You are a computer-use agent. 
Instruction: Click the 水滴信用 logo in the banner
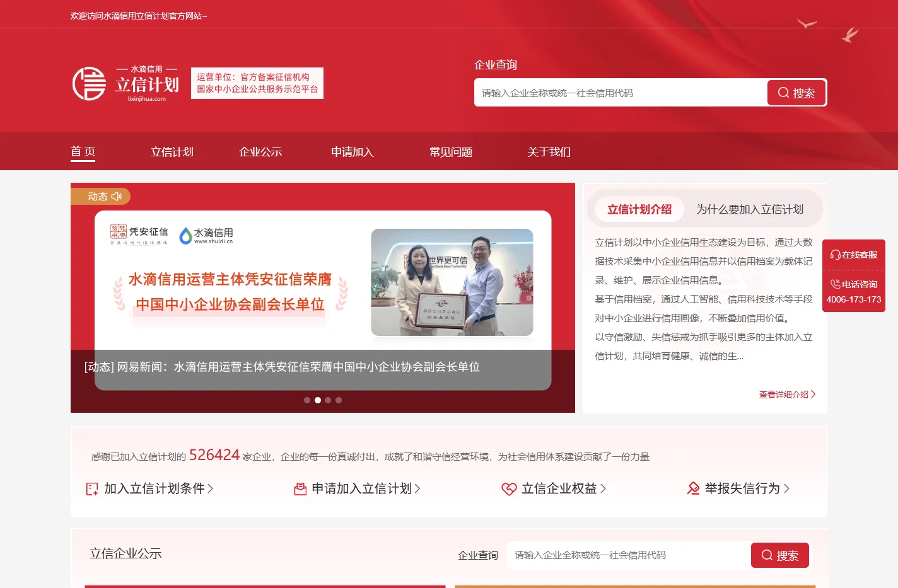pyautogui.click(x=206, y=236)
